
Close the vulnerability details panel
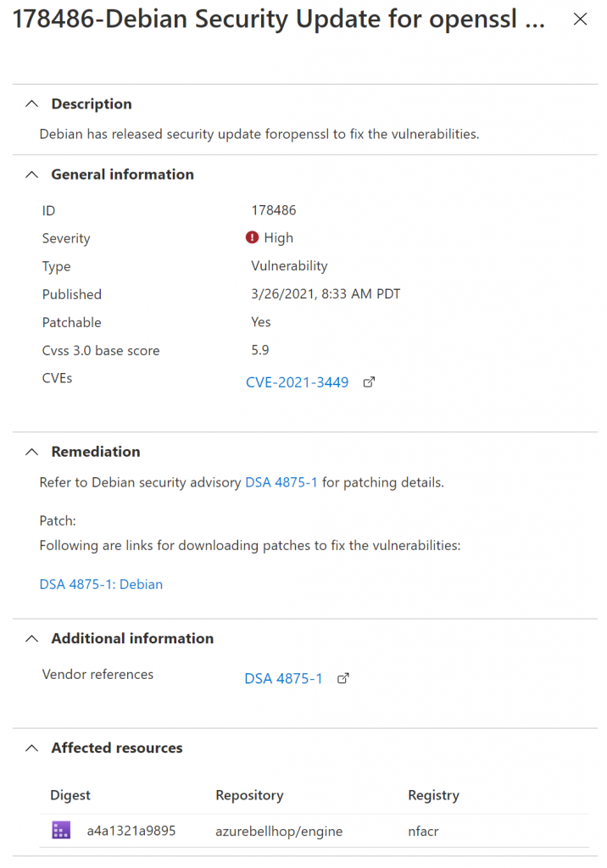pyautogui.click(x=580, y=19)
